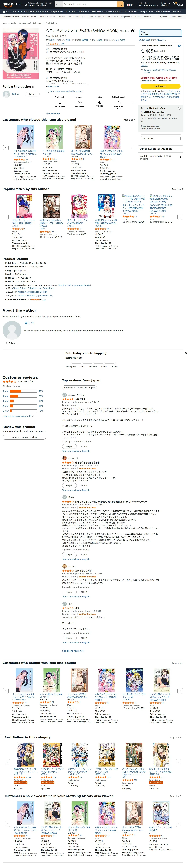Open 'Help Center' in top nav

(x=57, y=11)
